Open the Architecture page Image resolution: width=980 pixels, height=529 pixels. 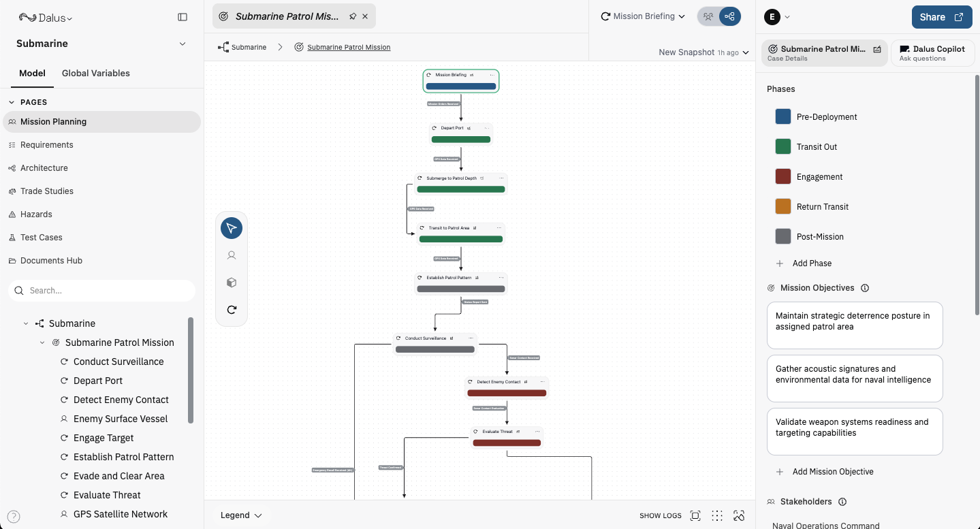(x=44, y=168)
